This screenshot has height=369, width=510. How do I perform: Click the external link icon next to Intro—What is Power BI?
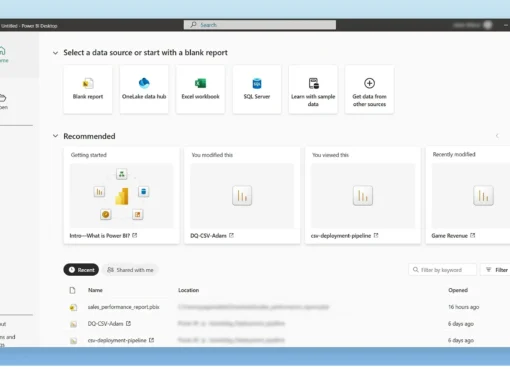[135, 235]
